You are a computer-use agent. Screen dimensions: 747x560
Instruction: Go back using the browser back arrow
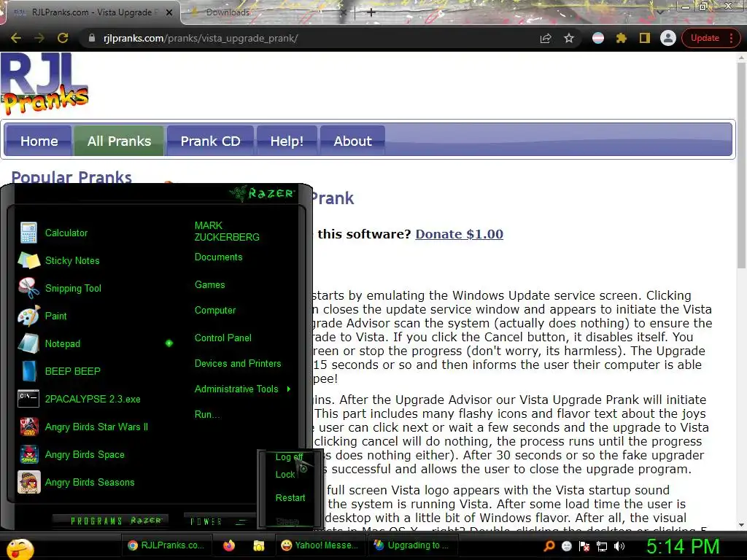tap(16, 38)
